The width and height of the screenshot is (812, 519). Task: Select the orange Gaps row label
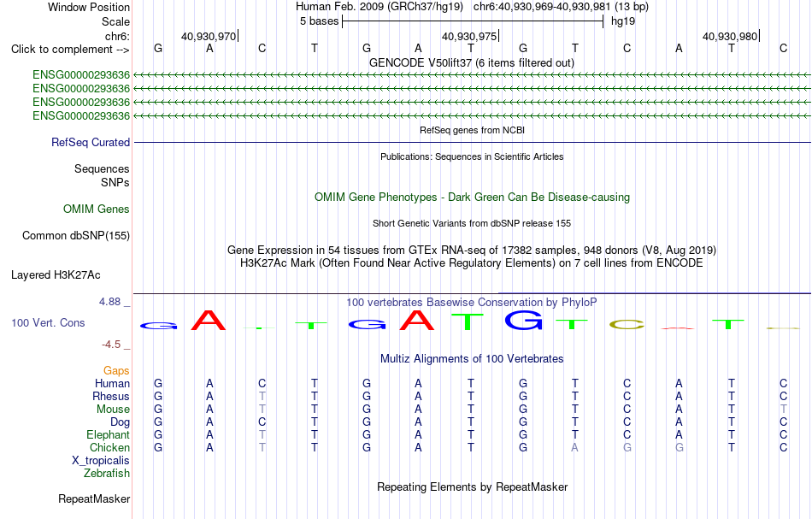click(116, 370)
